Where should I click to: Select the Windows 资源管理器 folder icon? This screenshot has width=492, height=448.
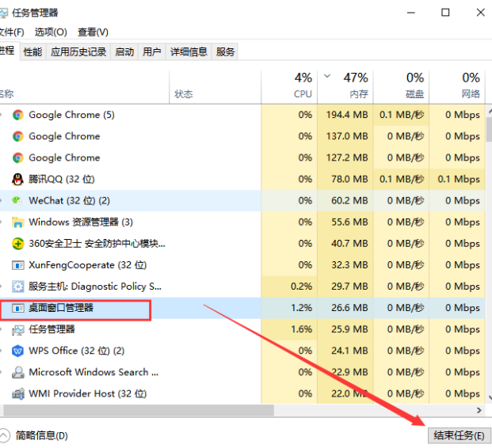click(x=17, y=222)
